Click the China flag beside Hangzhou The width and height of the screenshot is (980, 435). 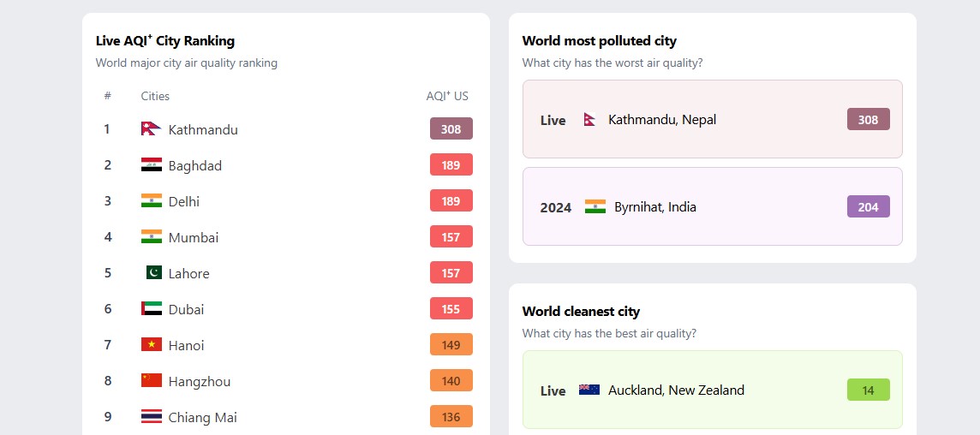pos(151,381)
